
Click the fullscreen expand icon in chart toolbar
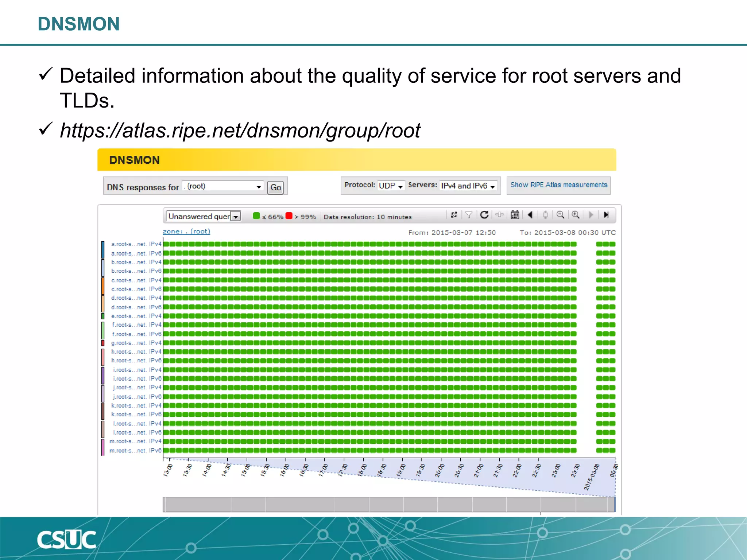pyautogui.click(x=454, y=215)
